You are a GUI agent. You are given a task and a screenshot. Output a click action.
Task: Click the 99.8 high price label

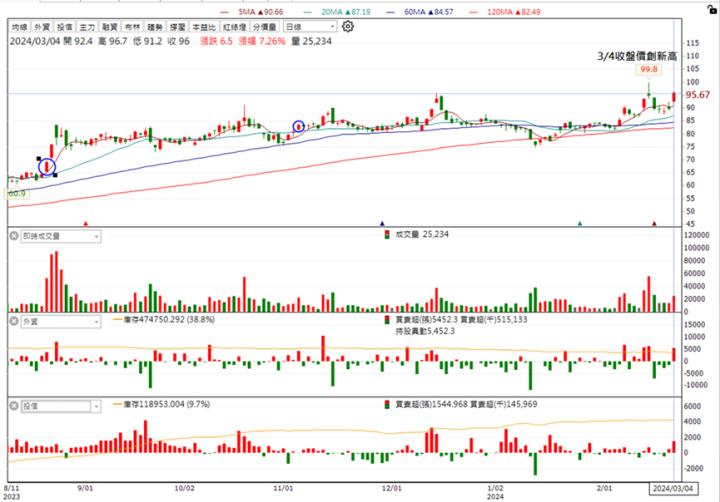point(647,72)
